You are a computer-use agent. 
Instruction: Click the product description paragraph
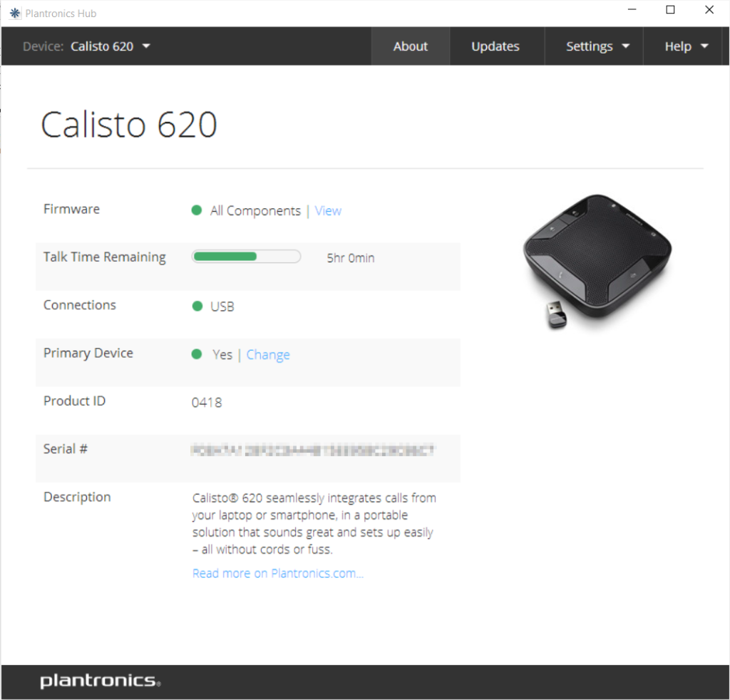(x=314, y=524)
